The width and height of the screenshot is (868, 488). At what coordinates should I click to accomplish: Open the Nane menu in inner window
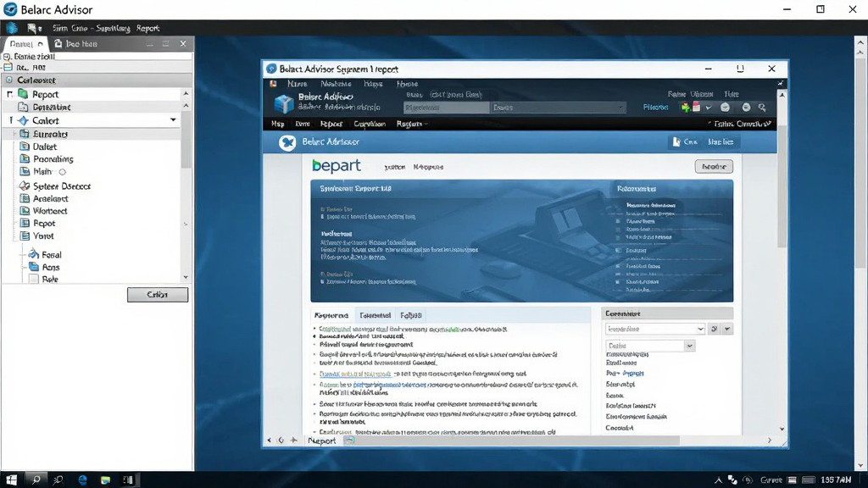click(297, 84)
